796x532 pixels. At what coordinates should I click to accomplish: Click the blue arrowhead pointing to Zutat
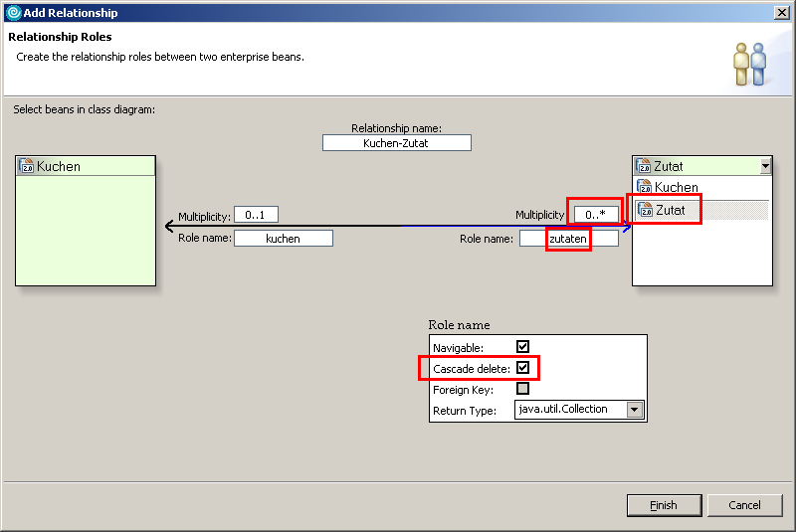click(627, 227)
